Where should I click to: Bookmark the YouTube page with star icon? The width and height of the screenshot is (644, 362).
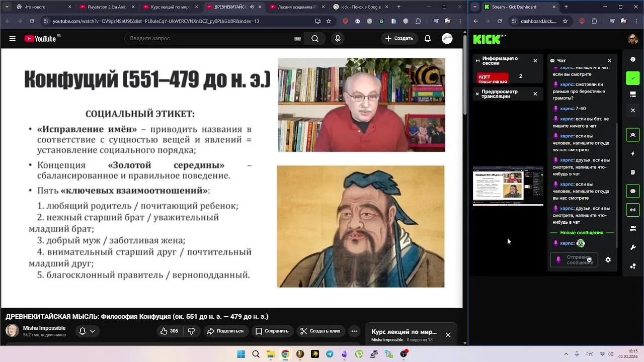click(329, 21)
